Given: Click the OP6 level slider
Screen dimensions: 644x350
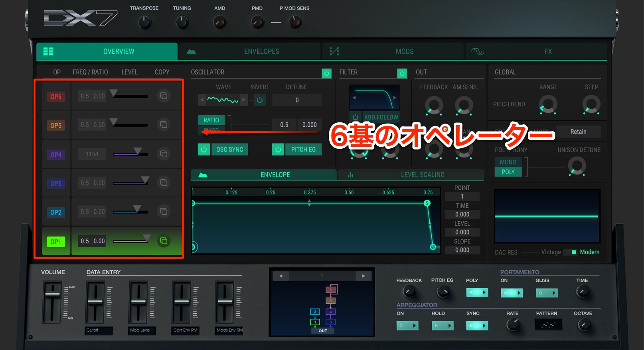Looking at the screenshot, I should [x=130, y=95].
